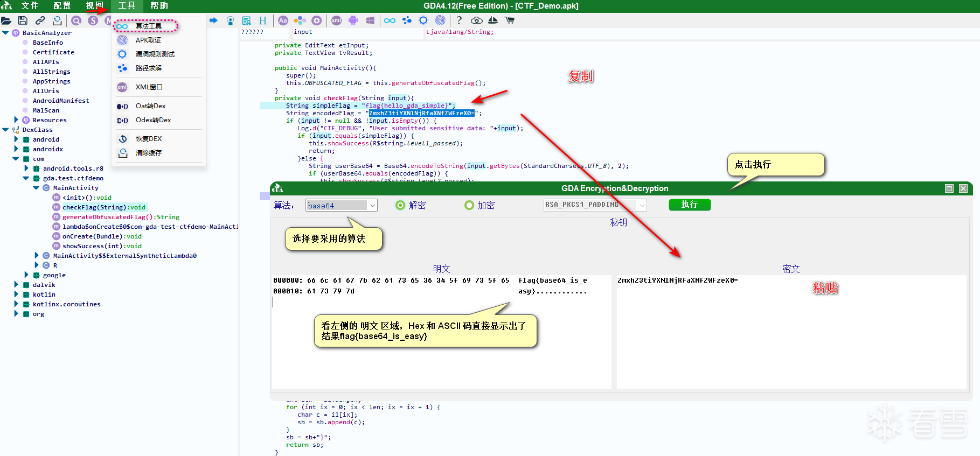Click the purple Android robot icon
This screenshot has width=980, height=456.
pyautogui.click(x=353, y=20)
